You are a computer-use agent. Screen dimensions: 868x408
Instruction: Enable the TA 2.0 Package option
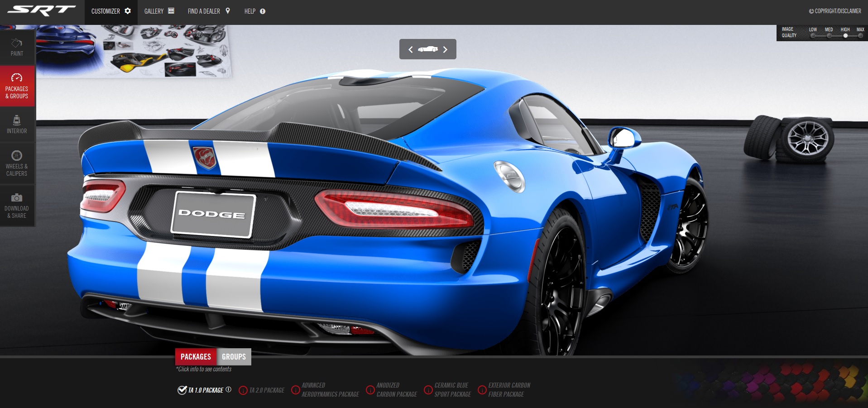243,390
